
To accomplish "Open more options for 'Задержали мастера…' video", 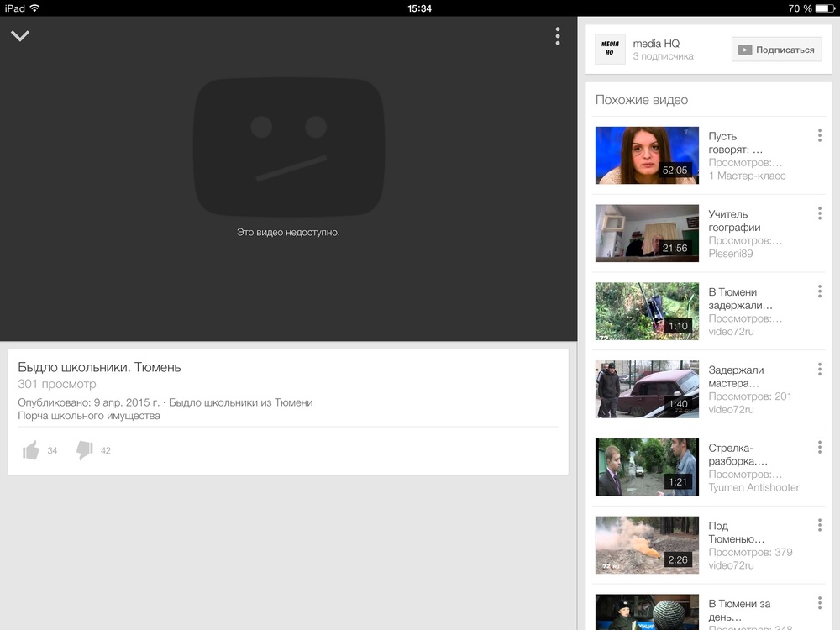I will pos(820,369).
